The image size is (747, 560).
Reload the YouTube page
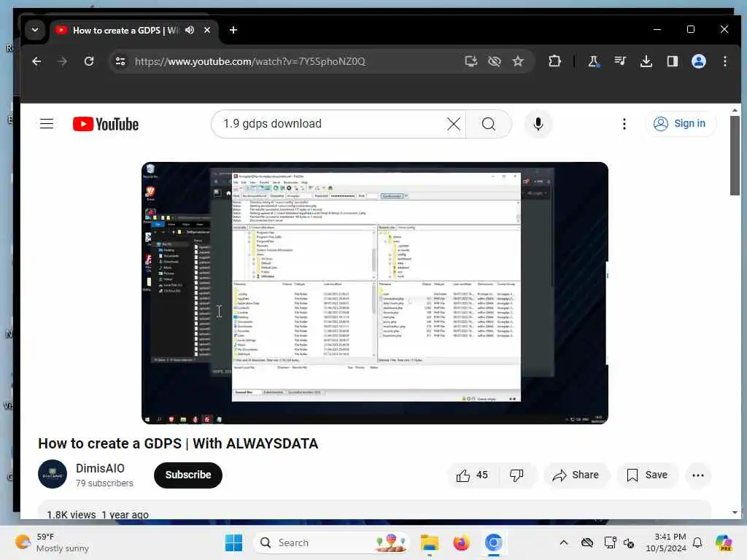coord(89,61)
